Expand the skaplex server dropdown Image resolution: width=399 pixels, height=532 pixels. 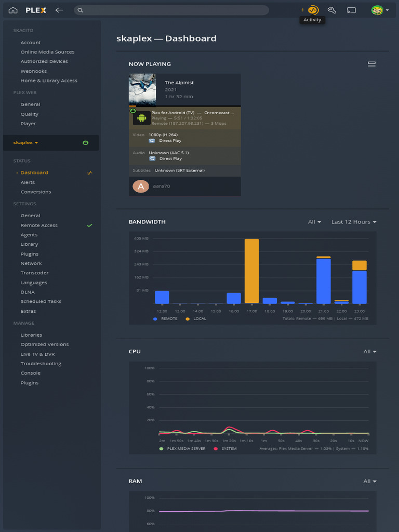point(26,142)
